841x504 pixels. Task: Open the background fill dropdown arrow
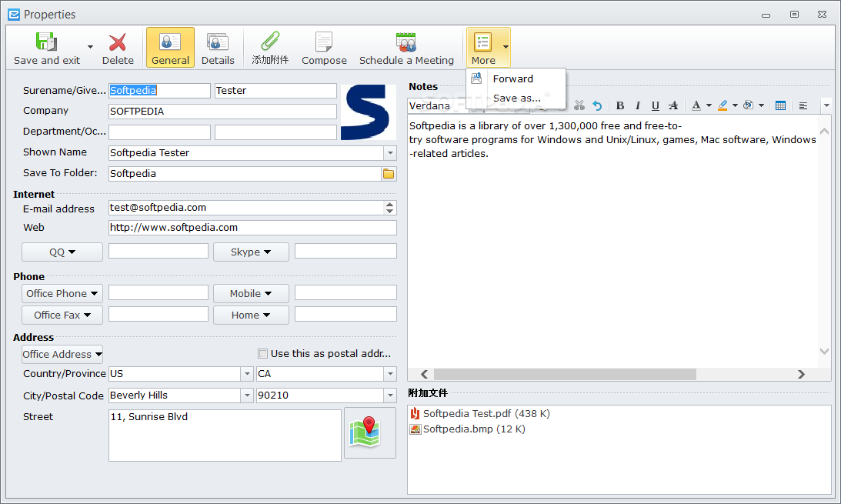point(761,105)
